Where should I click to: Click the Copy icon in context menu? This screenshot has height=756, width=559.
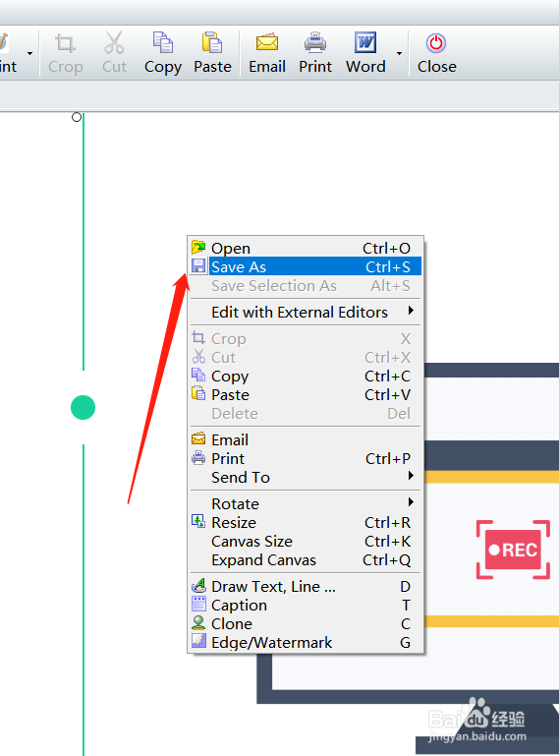(198, 375)
